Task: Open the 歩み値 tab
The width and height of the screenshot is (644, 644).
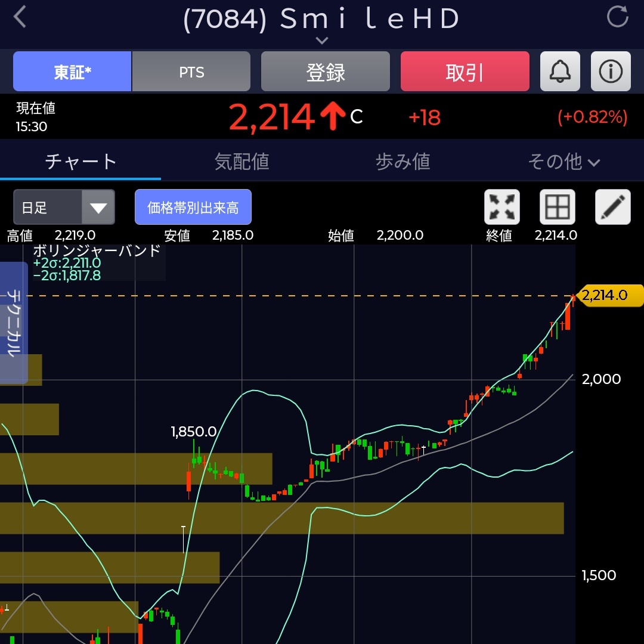Action: coord(402,162)
